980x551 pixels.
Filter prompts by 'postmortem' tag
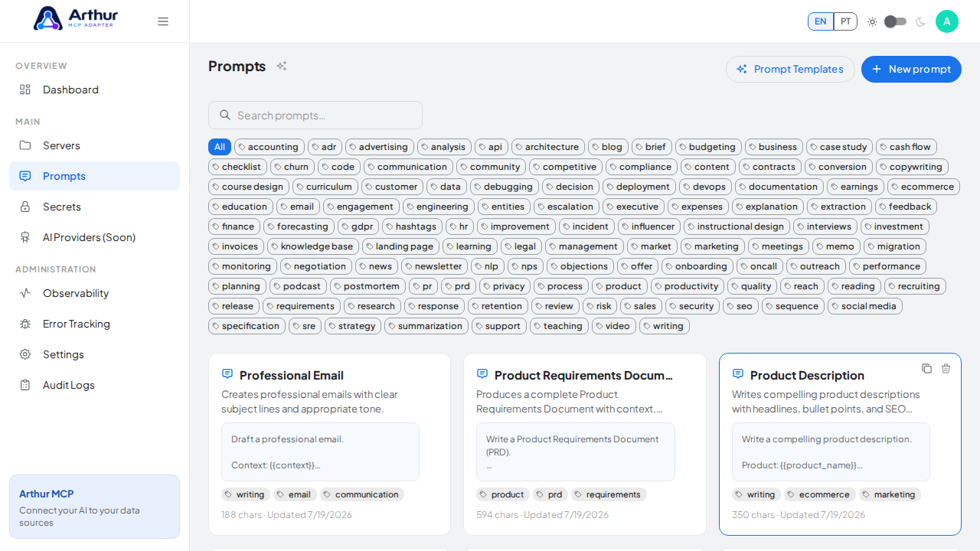pos(367,286)
